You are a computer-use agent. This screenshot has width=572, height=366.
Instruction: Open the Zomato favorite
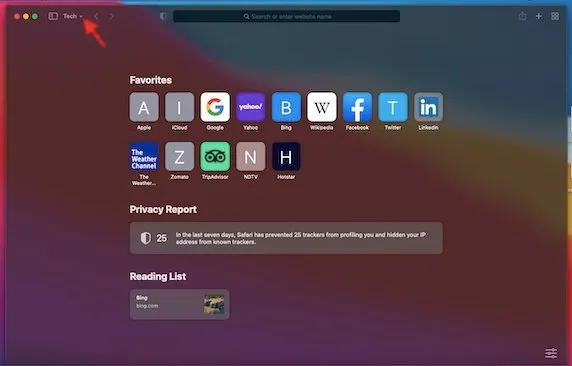[179, 157]
